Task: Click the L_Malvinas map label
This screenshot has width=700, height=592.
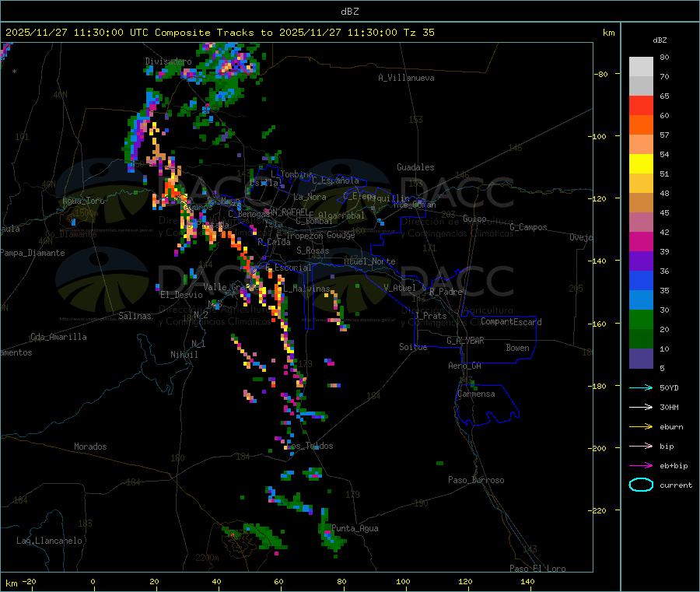Action: click(306, 289)
